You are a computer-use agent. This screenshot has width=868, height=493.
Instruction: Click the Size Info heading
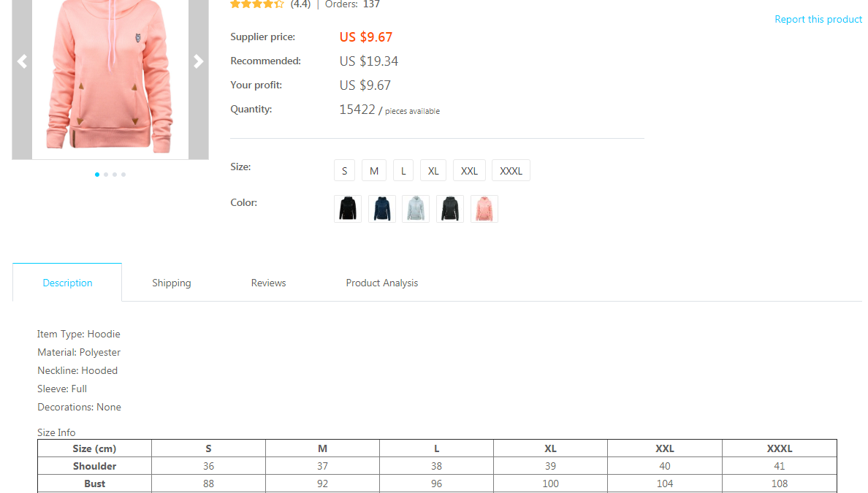(x=56, y=432)
